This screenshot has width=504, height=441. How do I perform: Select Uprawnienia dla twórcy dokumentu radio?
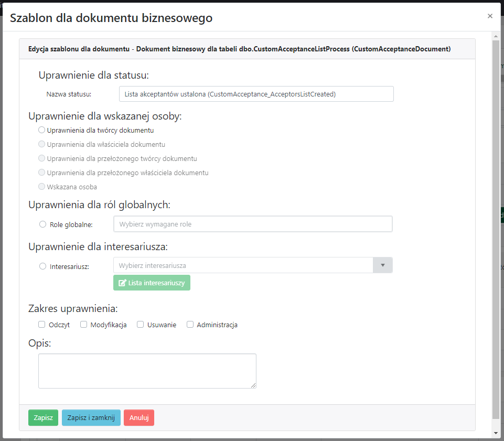pyautogui.click(x=42, y=130)
